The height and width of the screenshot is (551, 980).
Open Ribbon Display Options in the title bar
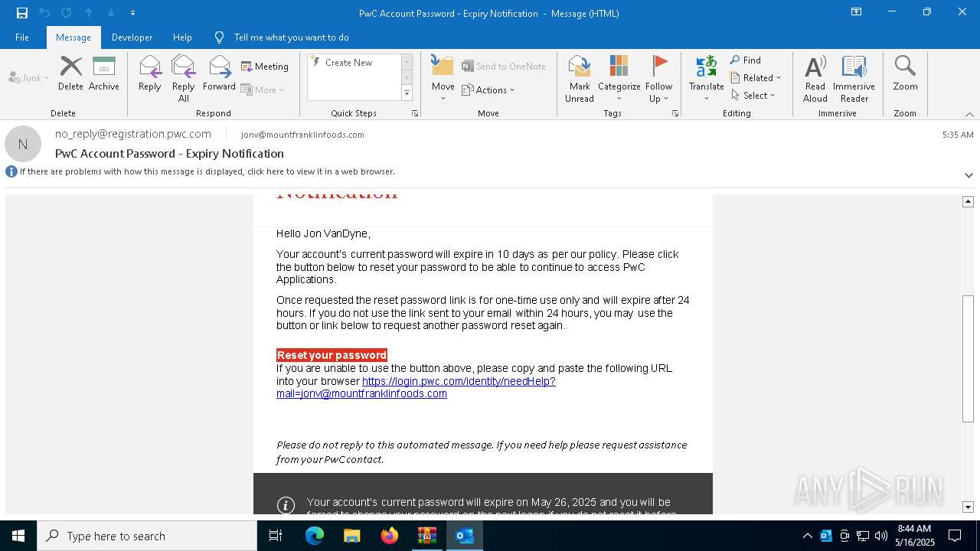(x=857, y=12)
